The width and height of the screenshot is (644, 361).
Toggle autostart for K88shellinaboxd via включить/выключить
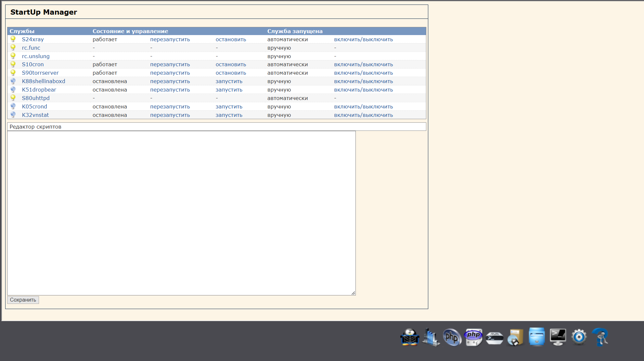(363, 81)
